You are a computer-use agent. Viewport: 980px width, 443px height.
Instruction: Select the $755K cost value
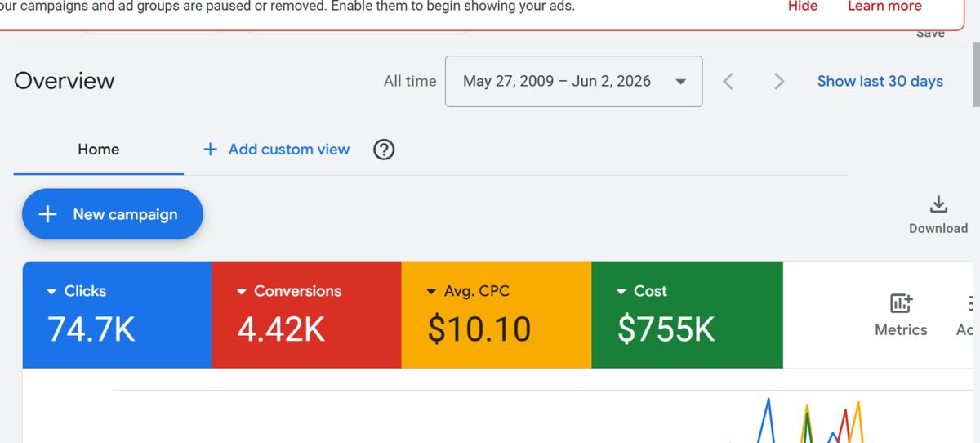[666, 329]
